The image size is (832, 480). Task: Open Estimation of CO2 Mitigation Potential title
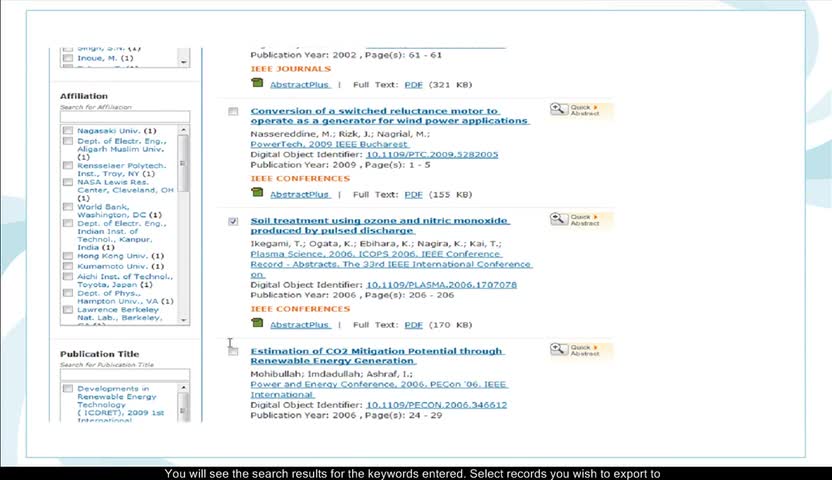[377, 356]
